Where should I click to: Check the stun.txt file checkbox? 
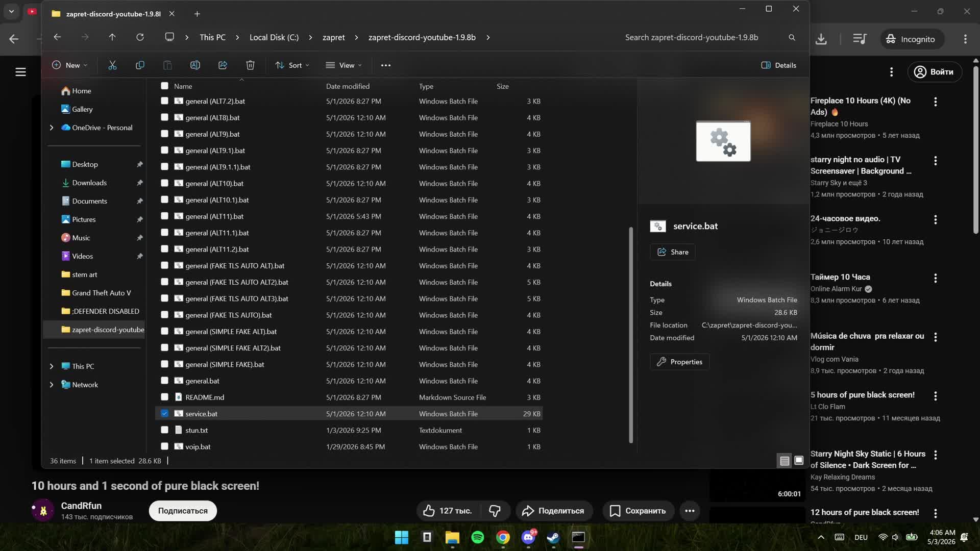pyautogui.click(x=164, y=430)
